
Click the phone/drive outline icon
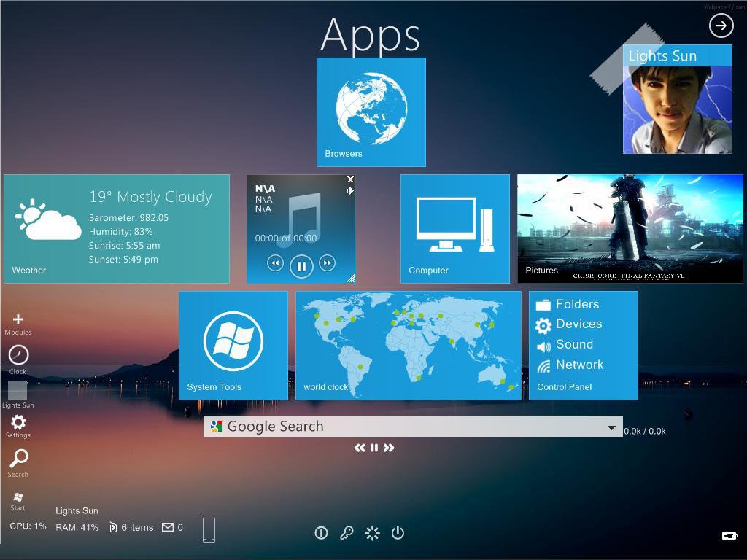[209, 531]
